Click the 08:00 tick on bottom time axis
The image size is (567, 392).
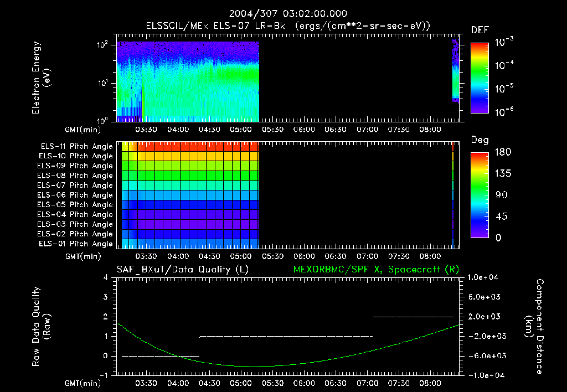click(x=430, y=383)
